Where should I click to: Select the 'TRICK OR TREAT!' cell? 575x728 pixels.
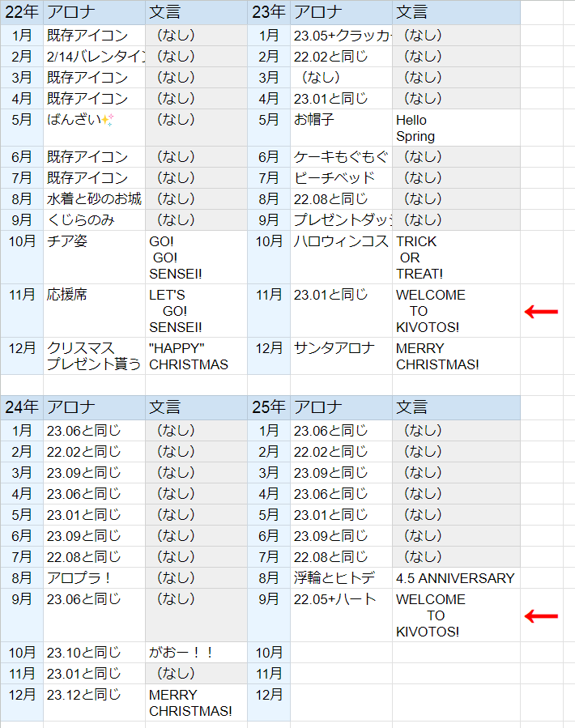[455, 258]
